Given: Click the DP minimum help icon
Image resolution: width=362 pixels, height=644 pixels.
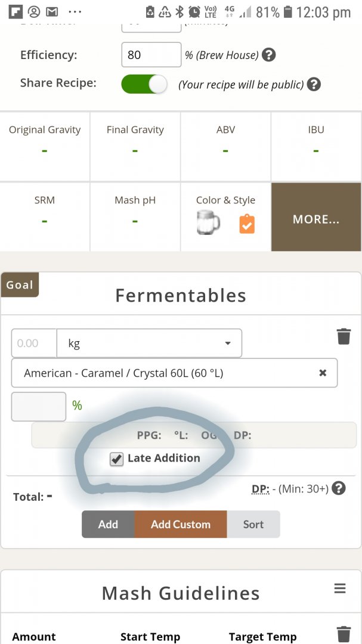Looking at the screenshot, I should click(338, 489).
